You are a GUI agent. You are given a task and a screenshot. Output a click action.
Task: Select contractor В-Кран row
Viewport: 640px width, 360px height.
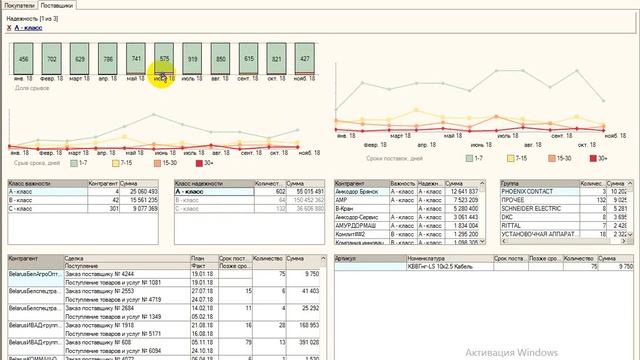(407, 209)
